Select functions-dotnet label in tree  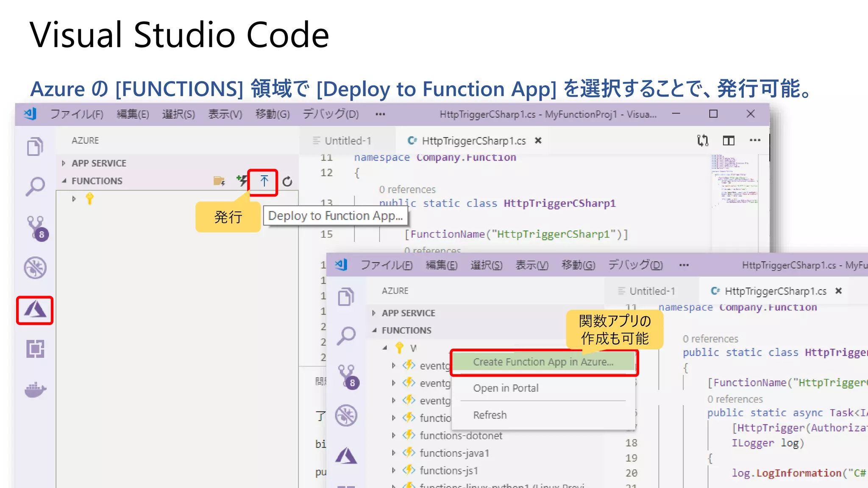click(x=461, y=435)
